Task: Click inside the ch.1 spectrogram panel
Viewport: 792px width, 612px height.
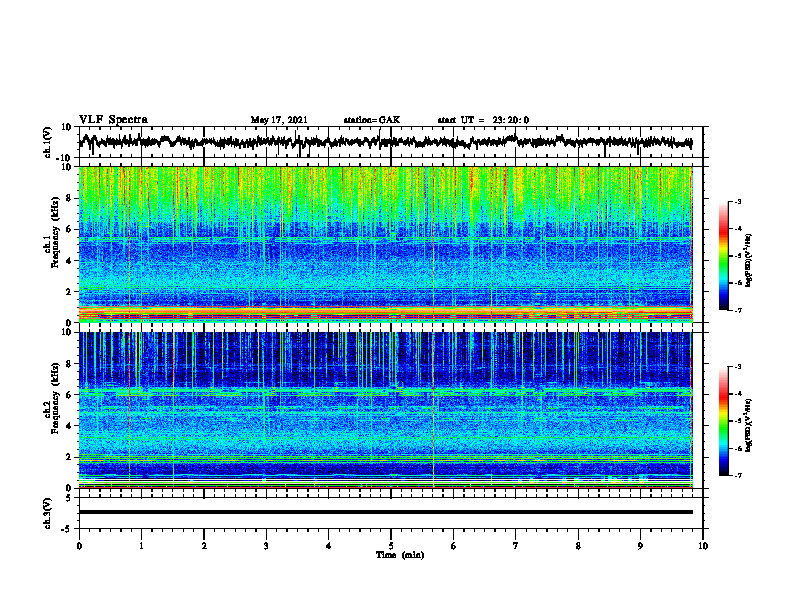Action: pos(386,244)
